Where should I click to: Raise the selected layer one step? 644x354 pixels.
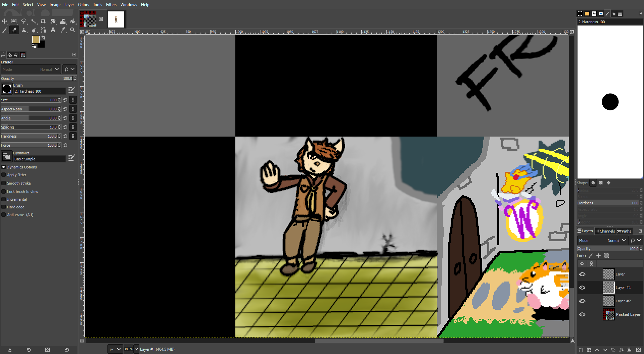pos(597,350)
